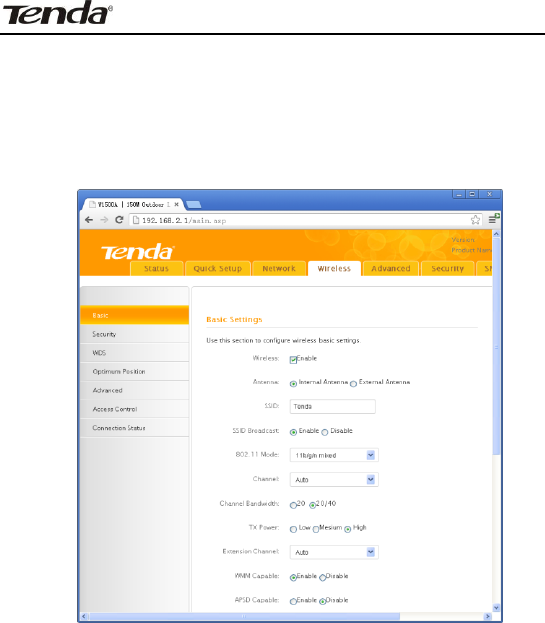The width and height of the screenshot is (545, 623).
Task: Reload the page with refresh icon
Action: click(119, 220)
